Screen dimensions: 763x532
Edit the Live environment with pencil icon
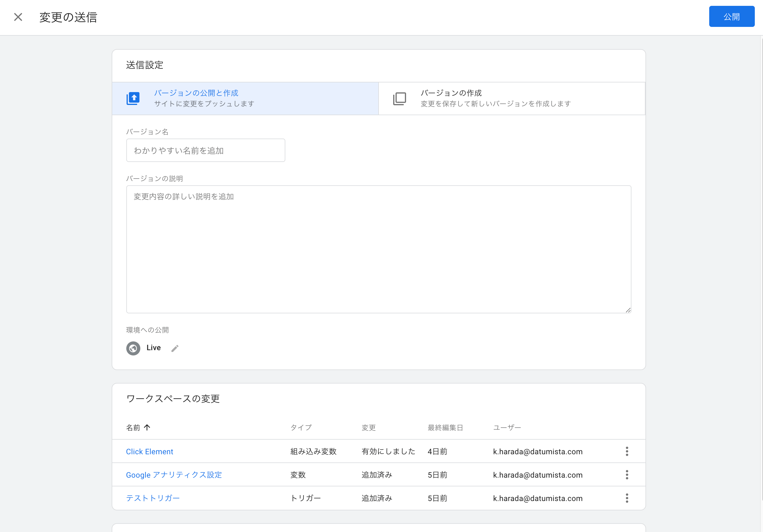click(x=175, y=348)
